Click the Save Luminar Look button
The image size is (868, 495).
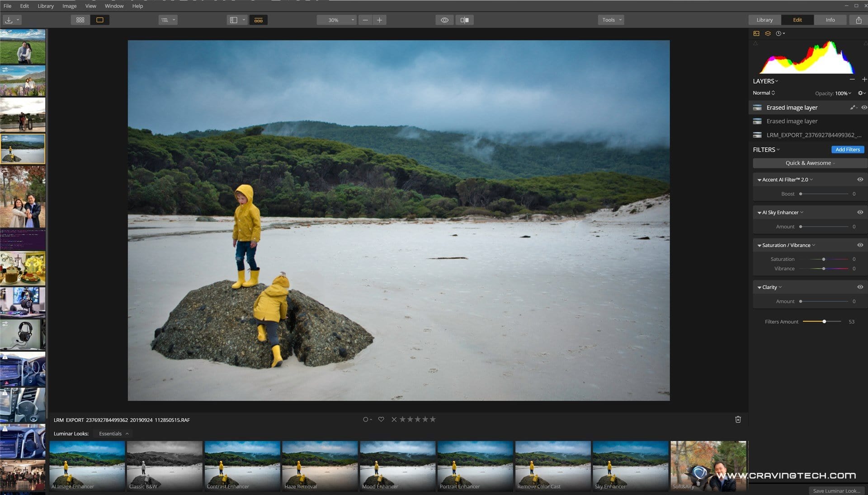pyautogui.click(x=836, y=490)
